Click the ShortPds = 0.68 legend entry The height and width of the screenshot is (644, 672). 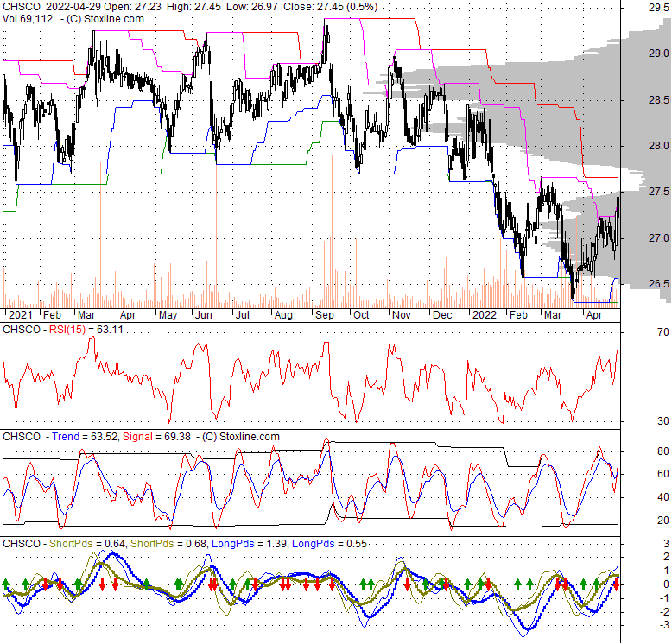[x=168, y=544]
